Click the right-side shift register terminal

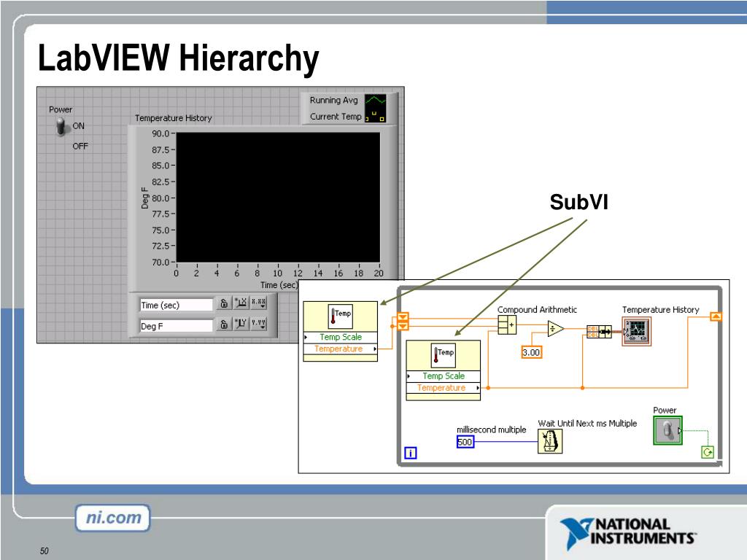[716, 316]
